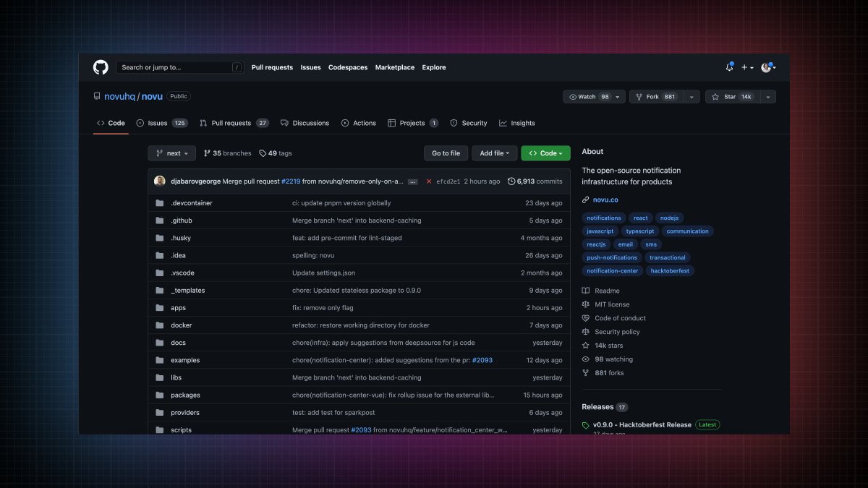Viewport: 868px width, 488px height.
Task: Open the green Code dropdown
Action: [x=545, y=153]
